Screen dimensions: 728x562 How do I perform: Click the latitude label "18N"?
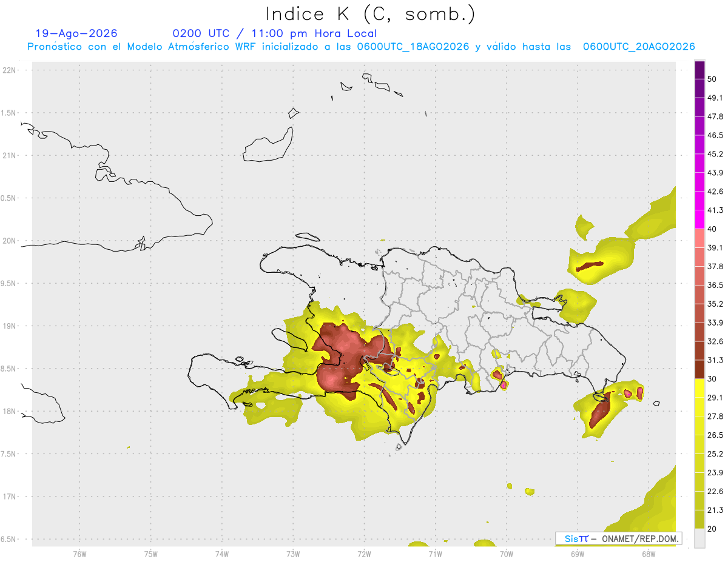coord(9,411)
